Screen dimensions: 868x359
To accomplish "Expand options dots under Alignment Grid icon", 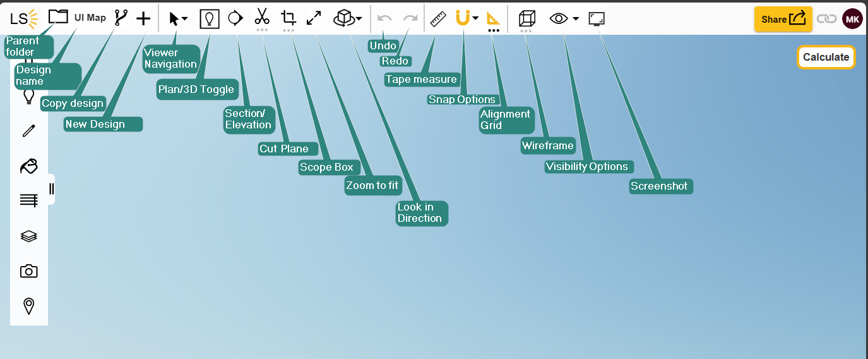I will (494, 30).
